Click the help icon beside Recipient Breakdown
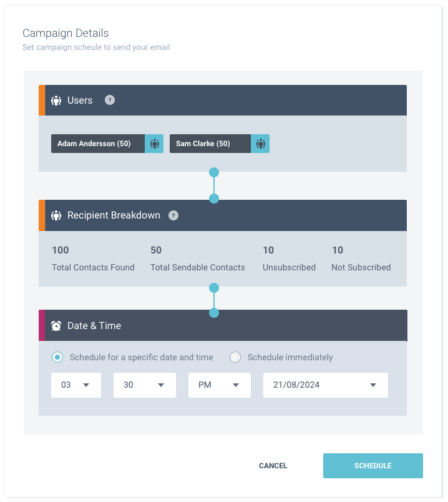 click(173, 215)
